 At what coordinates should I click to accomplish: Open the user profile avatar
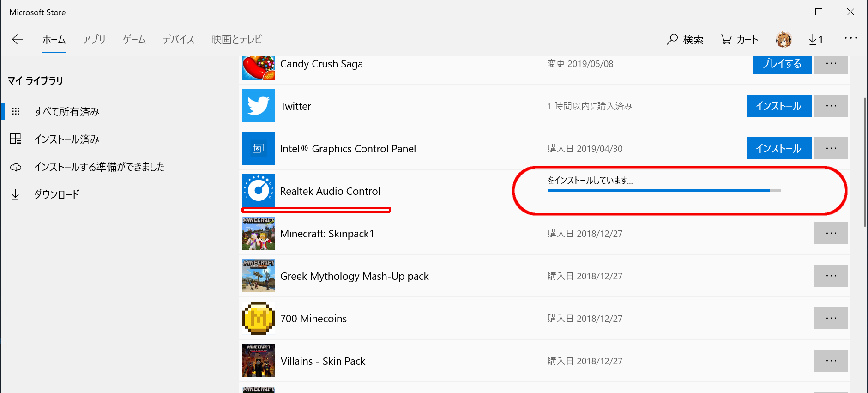pos(784,40)
